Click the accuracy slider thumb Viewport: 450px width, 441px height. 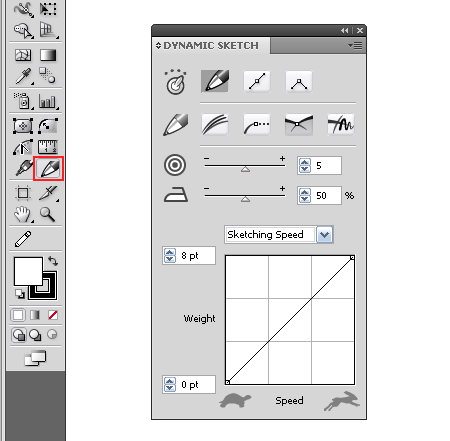coord(245,169)
